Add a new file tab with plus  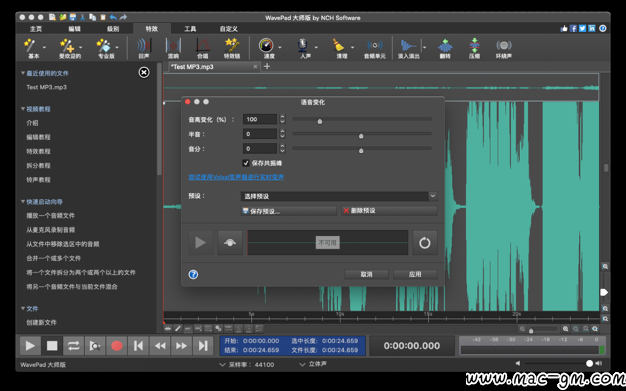267,66
